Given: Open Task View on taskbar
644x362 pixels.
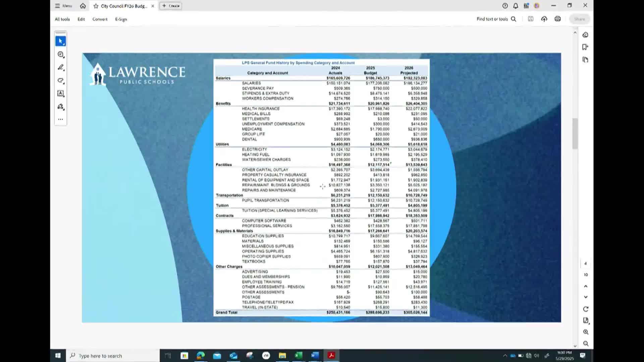Looking at the screenshot, I should pyautogui.click(x=168, y=356).
